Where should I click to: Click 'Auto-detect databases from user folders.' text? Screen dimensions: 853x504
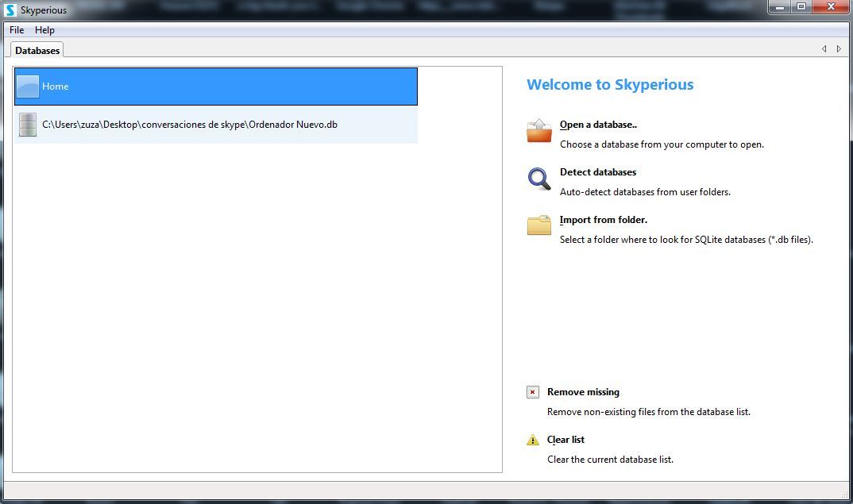[x=645, y=192]
